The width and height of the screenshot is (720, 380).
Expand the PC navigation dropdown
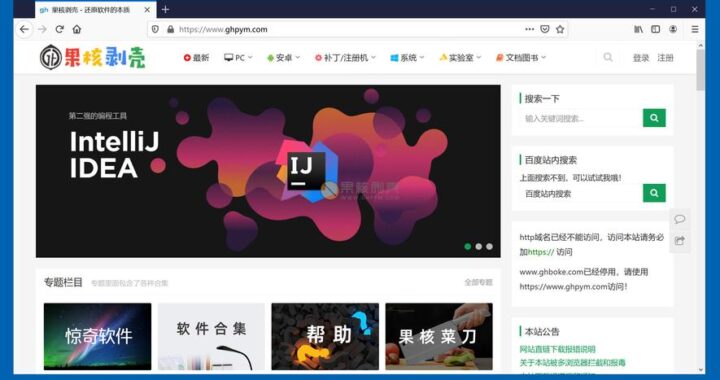(x=238, y=58)
